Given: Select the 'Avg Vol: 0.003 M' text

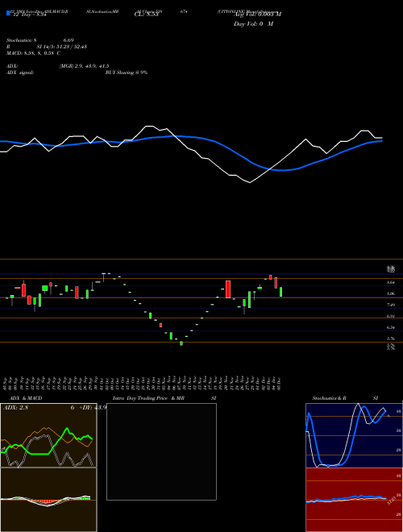Looking at the screenshot, I should click(257, 14).
